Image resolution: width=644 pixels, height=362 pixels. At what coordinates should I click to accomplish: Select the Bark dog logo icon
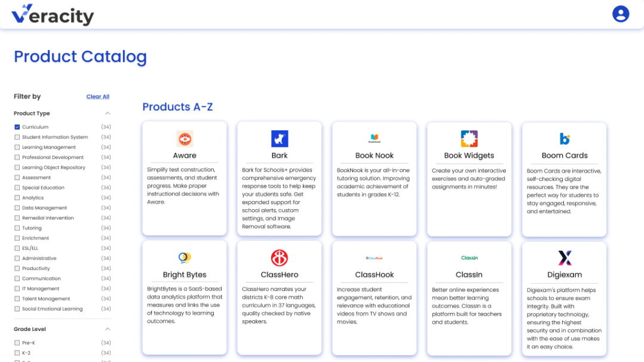click(x=280, y=139)
